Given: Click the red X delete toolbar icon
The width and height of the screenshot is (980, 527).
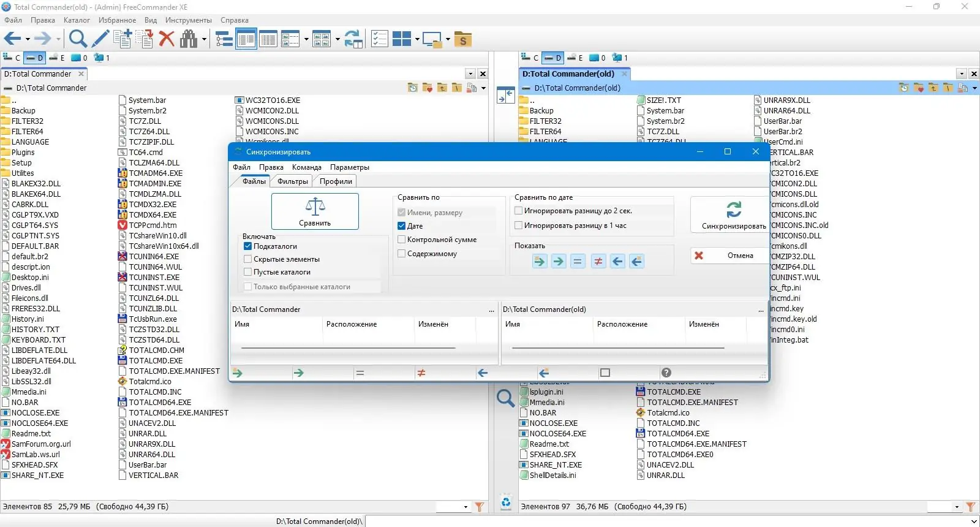Looking at the screenshot, I should pyautogui.click(x=167, y=39).
